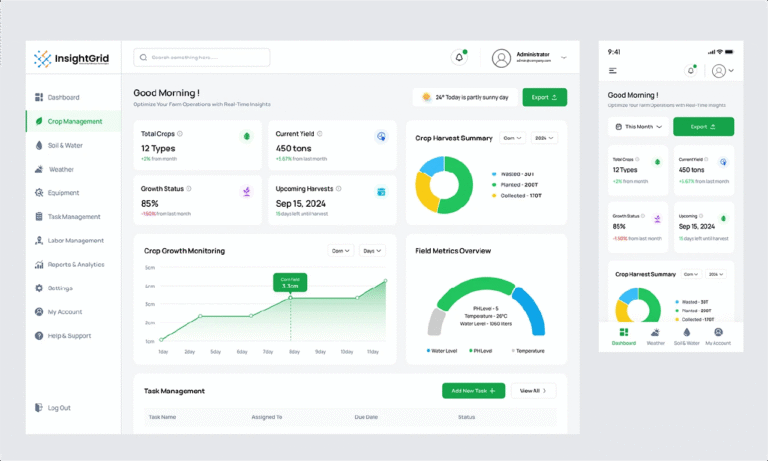768x461 pixels.
Task: Open the This Month dropdown on mobile view
Action: 638,127
